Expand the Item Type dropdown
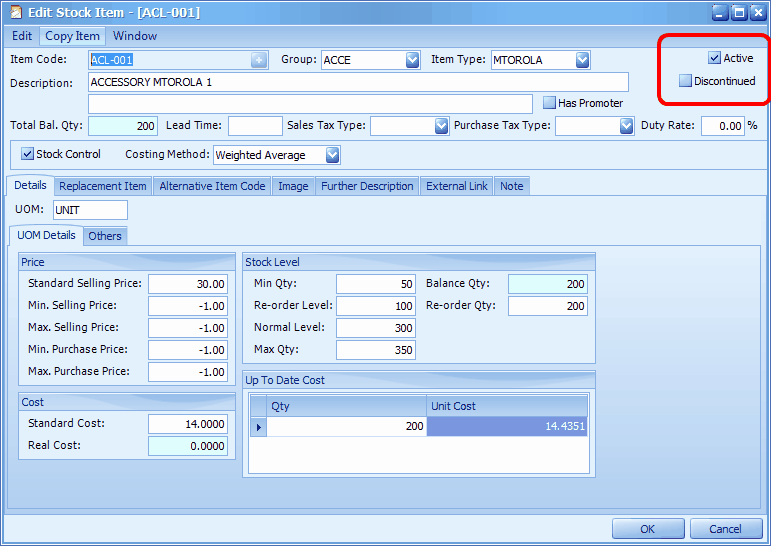 [x=582, y=60]
